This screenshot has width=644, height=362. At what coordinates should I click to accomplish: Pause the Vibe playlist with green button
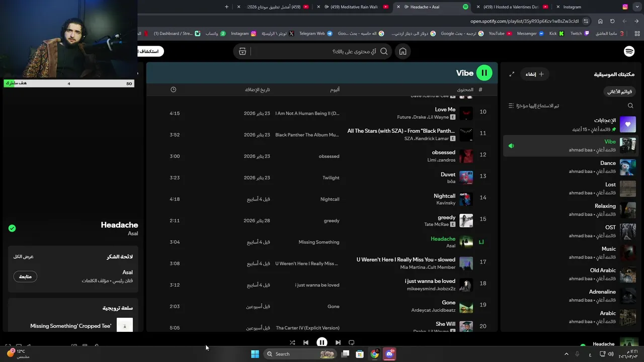tap(484, 73)
